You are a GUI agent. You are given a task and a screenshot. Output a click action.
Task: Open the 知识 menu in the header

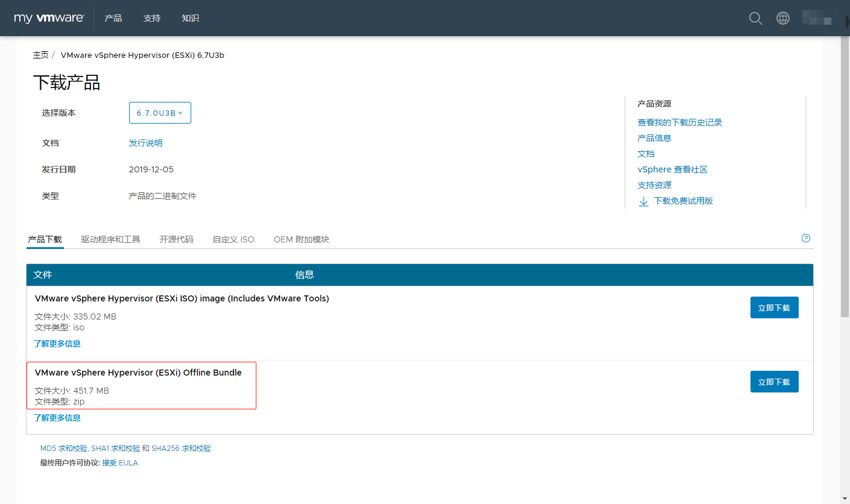point(191,18)
